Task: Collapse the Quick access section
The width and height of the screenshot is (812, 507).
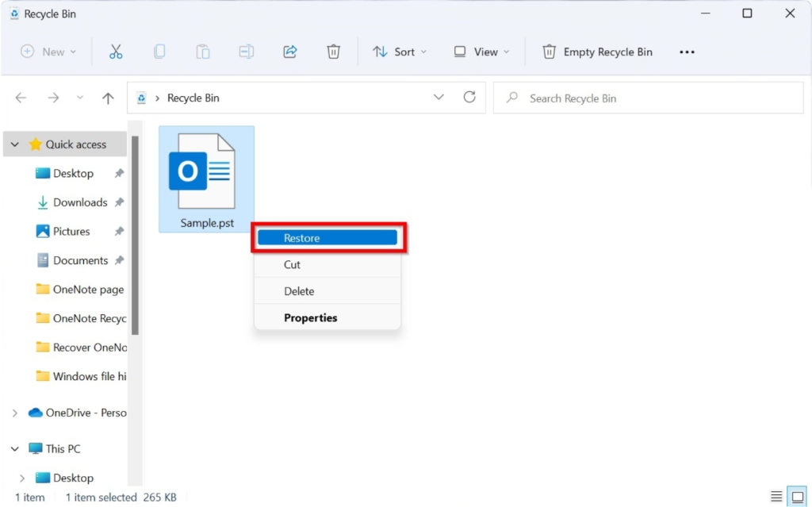Action: click(14, 144)
